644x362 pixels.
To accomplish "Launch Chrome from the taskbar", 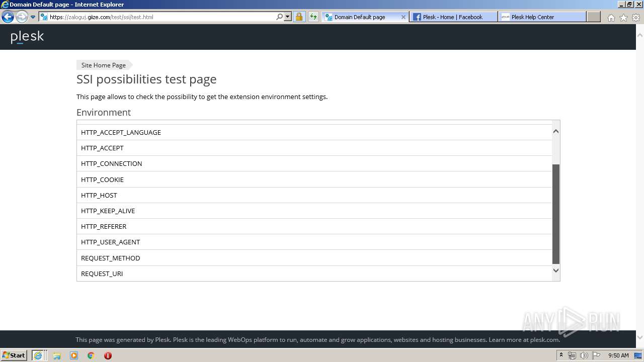I will pos(91,355).
